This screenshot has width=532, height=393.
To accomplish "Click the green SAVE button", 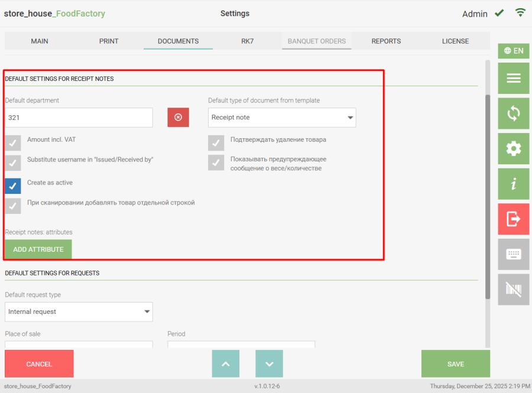I will [x=455, y=364].
